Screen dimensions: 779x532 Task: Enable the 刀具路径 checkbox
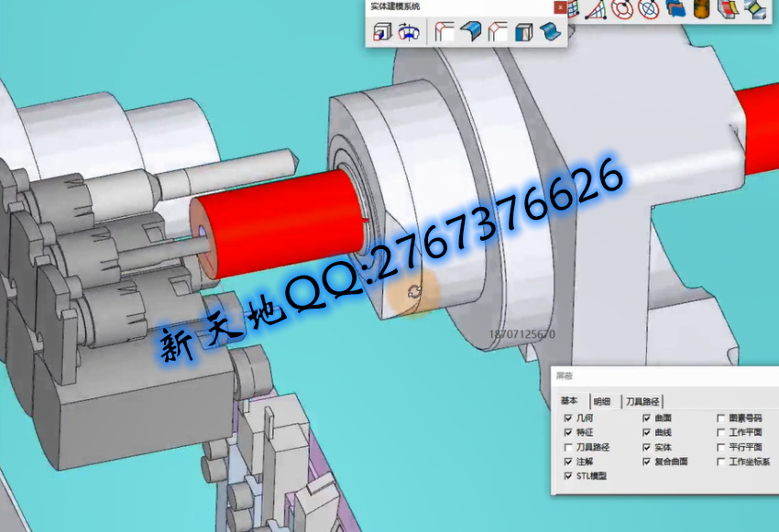(x=568, y=447)
